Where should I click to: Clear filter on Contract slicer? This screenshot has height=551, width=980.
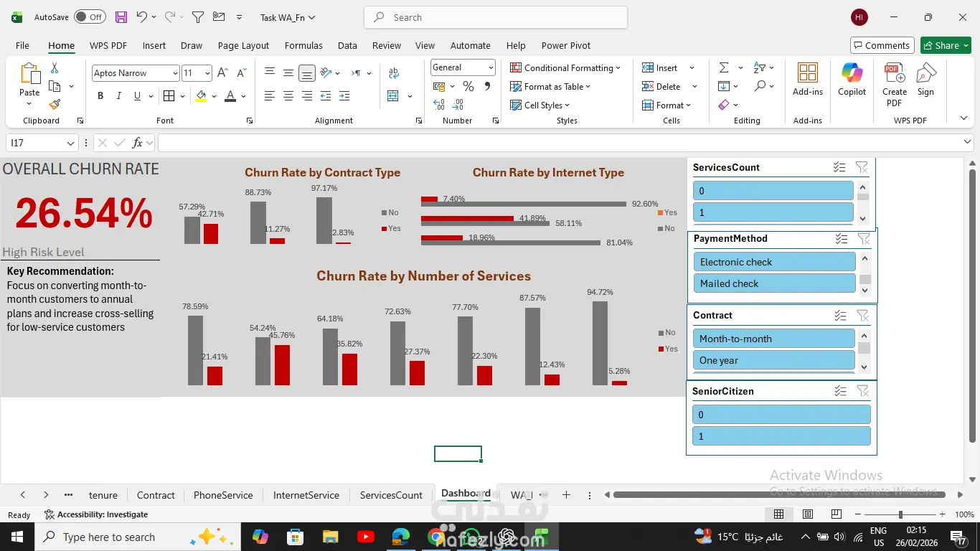click(863, 316)
